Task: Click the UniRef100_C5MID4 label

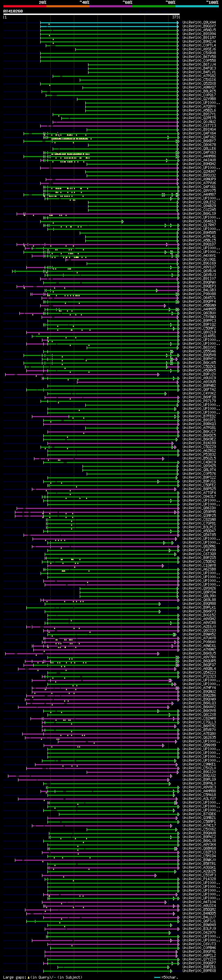Action: 199,856
